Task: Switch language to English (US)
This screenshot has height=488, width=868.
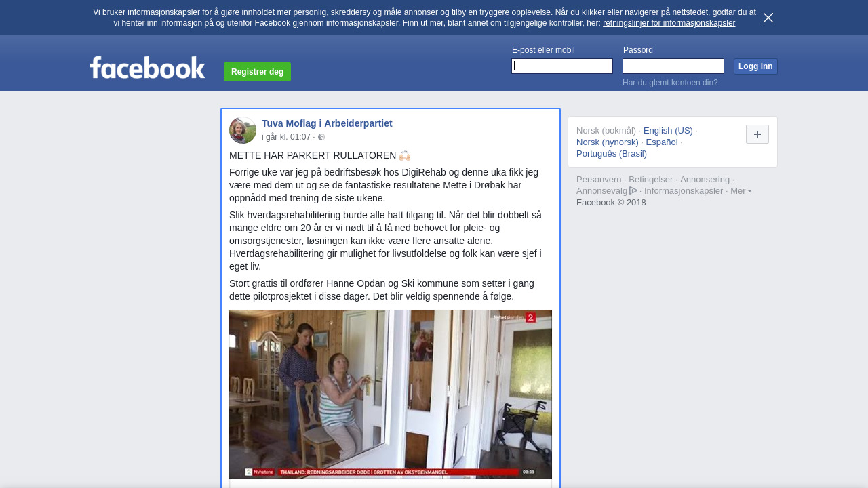Action: [668, 130]
